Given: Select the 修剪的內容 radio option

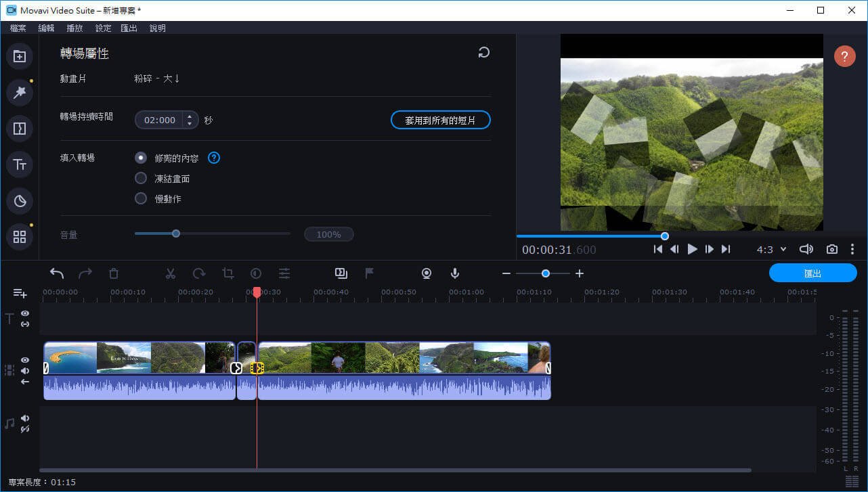Looking at the screenshot, I should click(x=141, y=158).
